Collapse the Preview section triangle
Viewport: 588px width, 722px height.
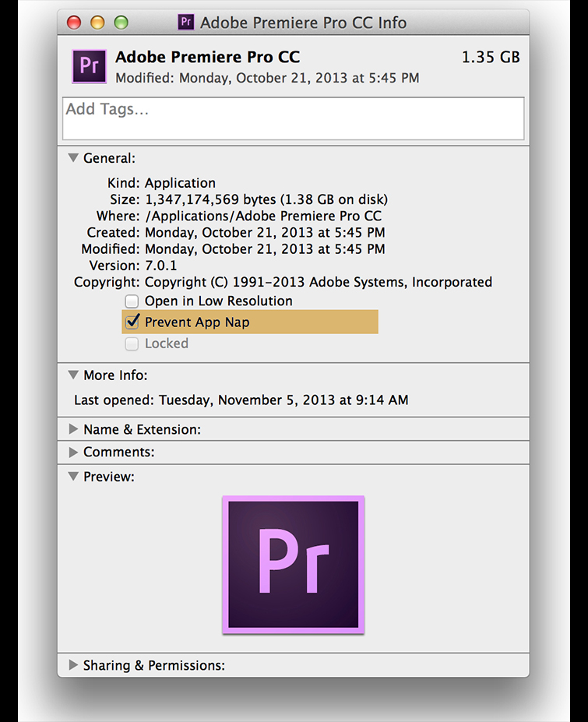point(73,477)
